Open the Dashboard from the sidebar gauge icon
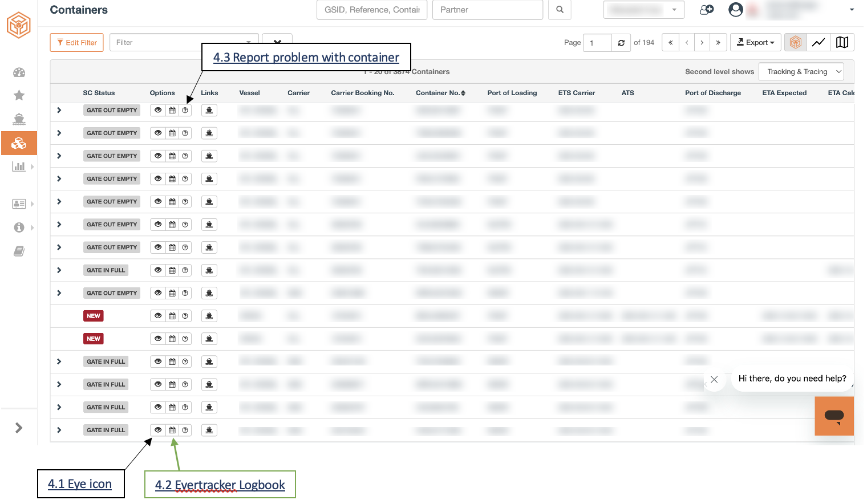This screenshot has height=504, width=867. pyautogui.click(x=19, y=72)
